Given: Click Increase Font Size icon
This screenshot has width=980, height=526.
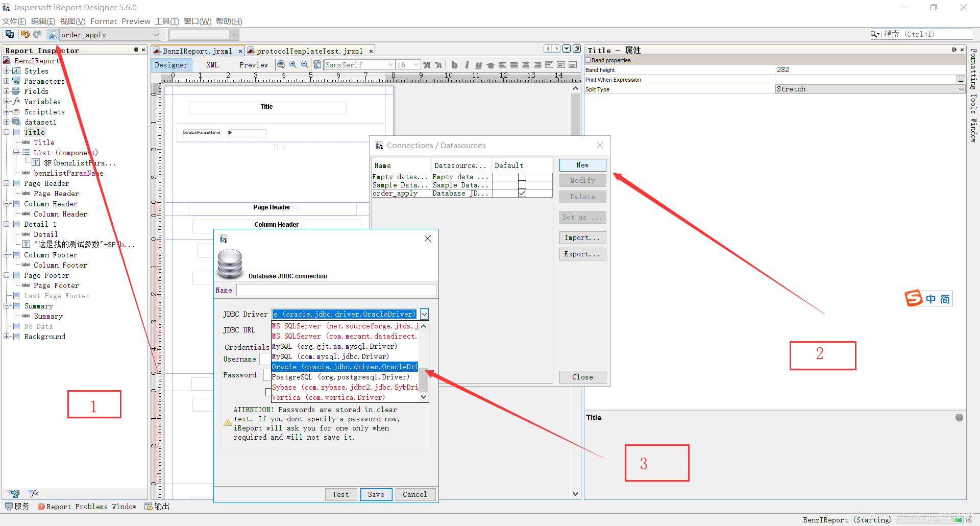Looking at the screenshot, I should pos(427,65).
